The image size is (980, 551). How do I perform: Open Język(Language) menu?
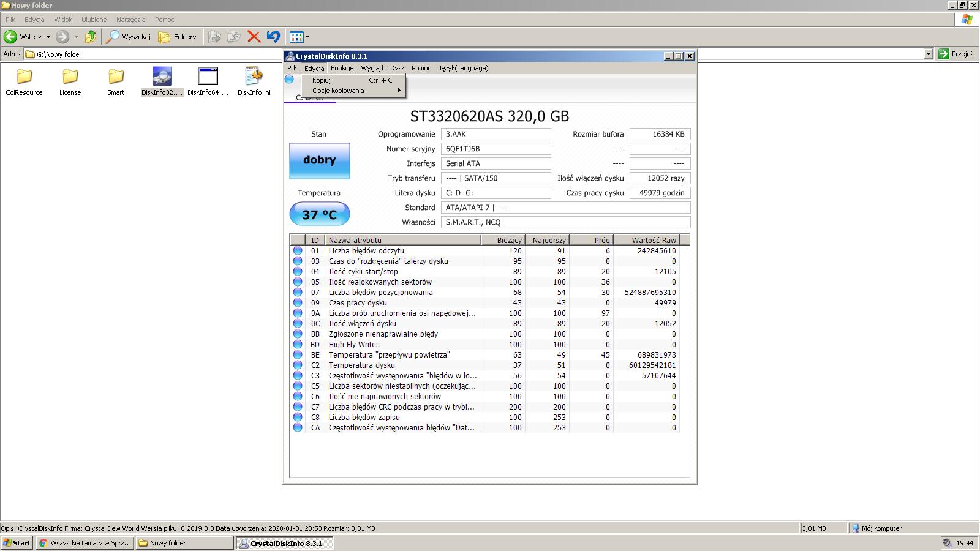tap(463, 68)
